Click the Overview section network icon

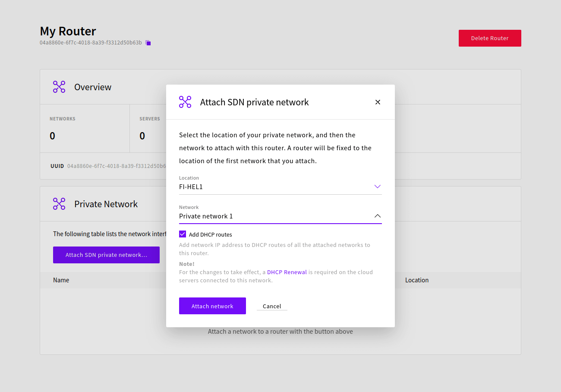click(59, 87)
